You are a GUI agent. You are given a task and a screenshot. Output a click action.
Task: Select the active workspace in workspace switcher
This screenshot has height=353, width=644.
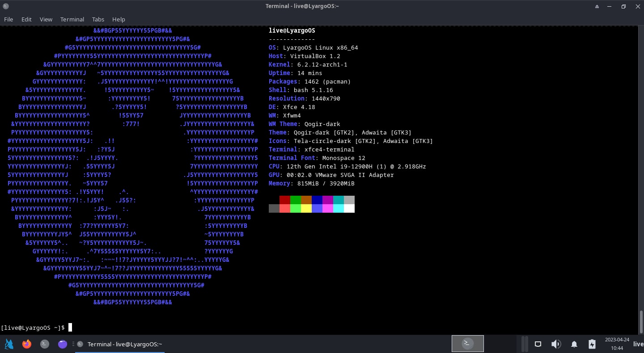pos(467,344)
